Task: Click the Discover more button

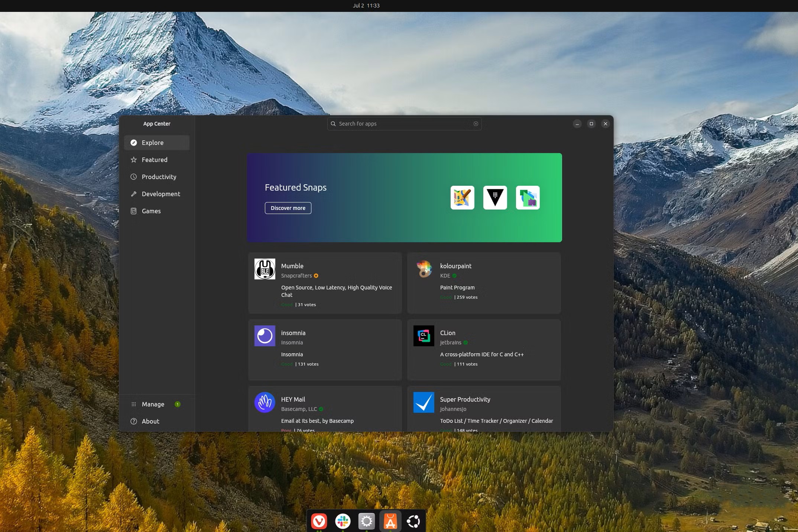Action: [x=288, y=208]
